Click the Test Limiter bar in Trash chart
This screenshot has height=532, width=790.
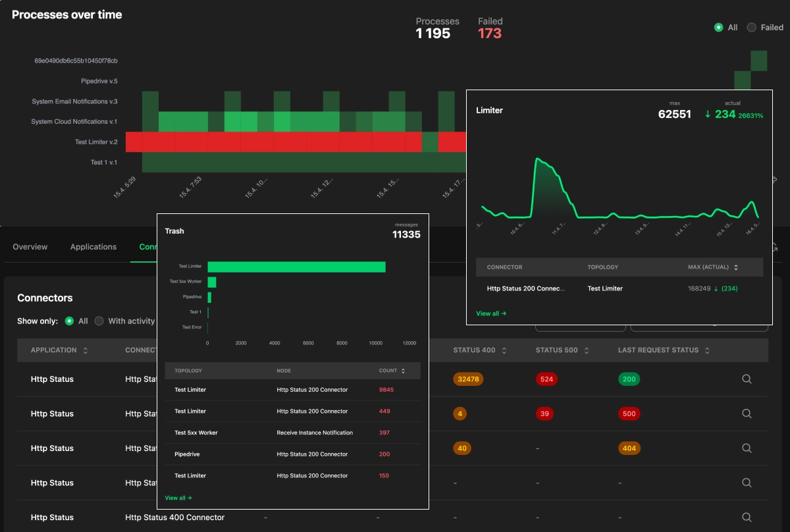click(x=296, y=267)
